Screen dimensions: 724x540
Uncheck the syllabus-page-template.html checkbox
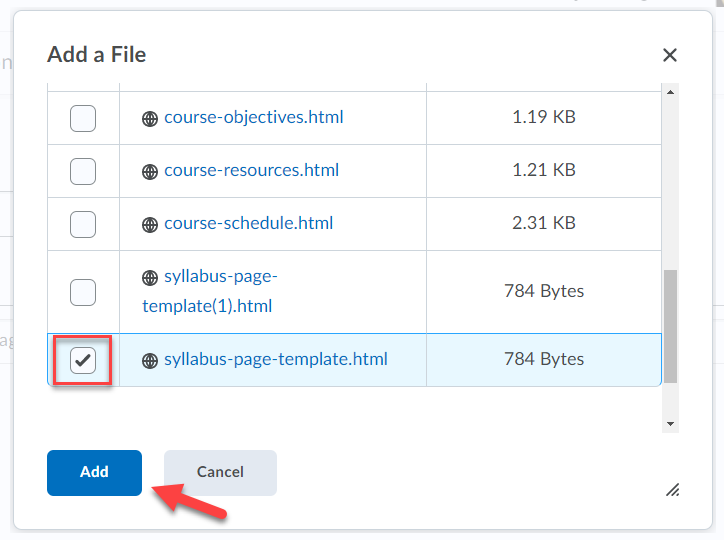tap(83, 360)
